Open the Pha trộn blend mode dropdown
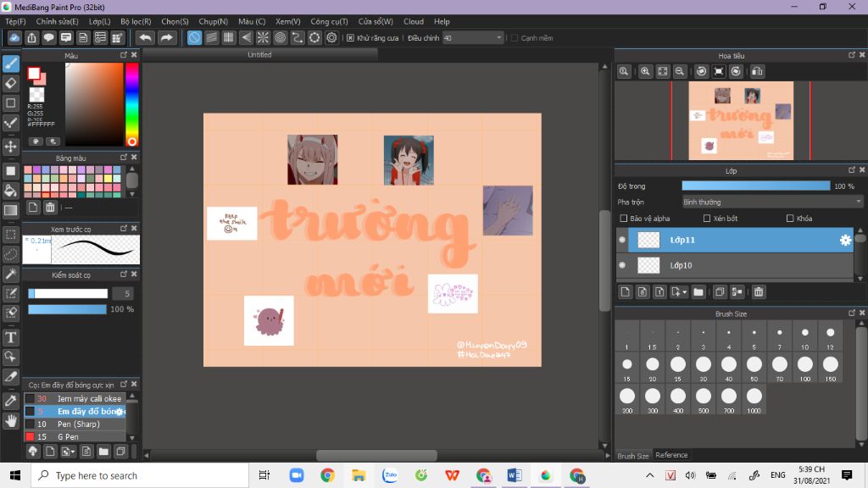Screen dimensions: 868x488 coord(772,202)
